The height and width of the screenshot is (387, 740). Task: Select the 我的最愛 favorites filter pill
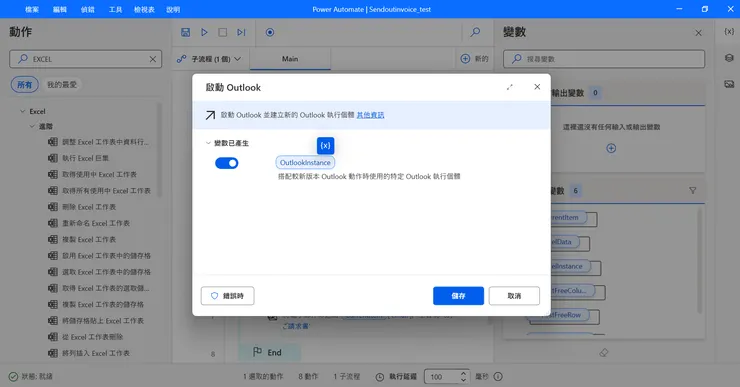pos(61,84)
